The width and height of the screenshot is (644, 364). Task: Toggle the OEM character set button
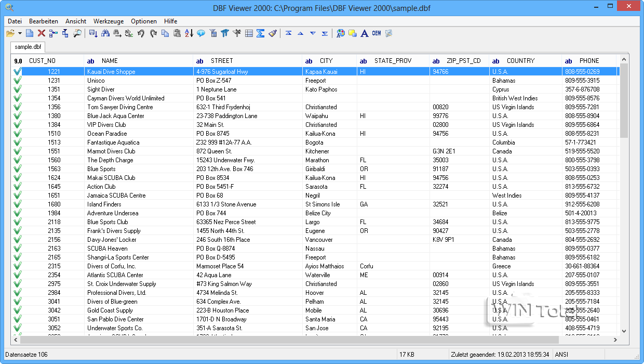(376, 33)
